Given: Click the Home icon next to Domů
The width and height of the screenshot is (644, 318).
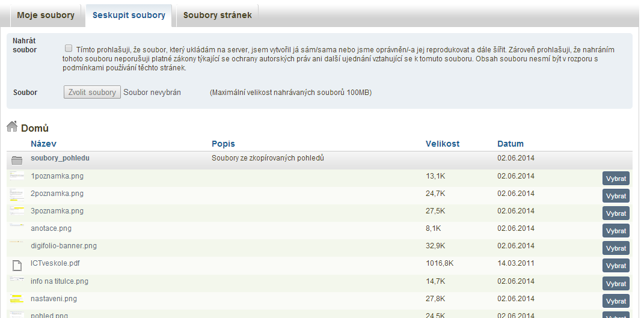Looking at the screenshot, I should coord(12,127).
